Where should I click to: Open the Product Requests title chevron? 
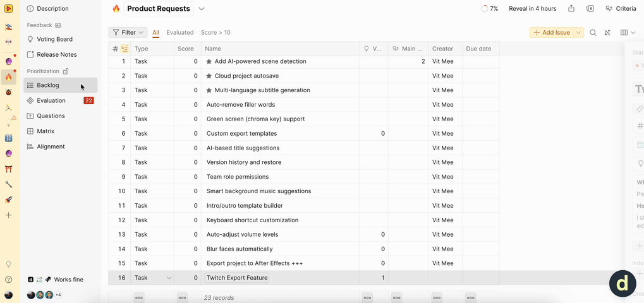point(202,9)
